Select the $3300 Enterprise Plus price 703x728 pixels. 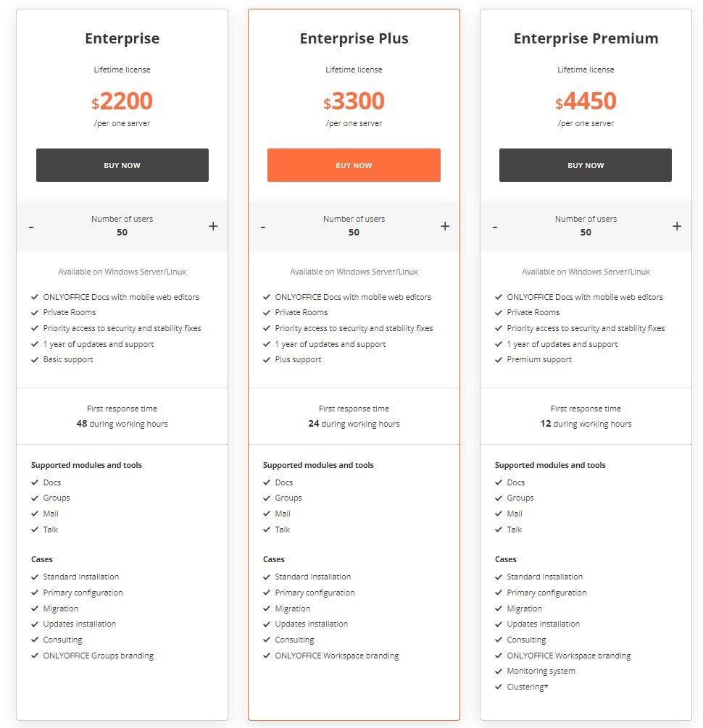(x=354, y=101)
